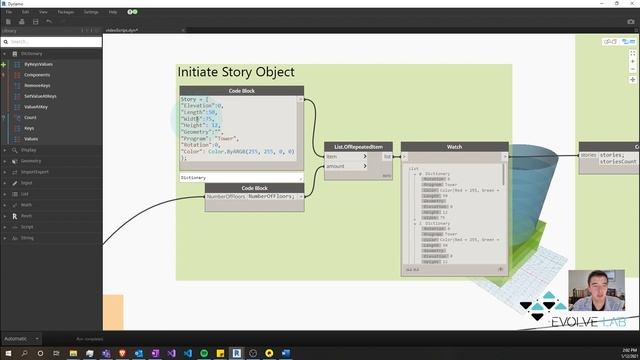Viewport: 640px width, 360px height.
Task: Open Windows taskbar search
Action: (x=24, y=353)
